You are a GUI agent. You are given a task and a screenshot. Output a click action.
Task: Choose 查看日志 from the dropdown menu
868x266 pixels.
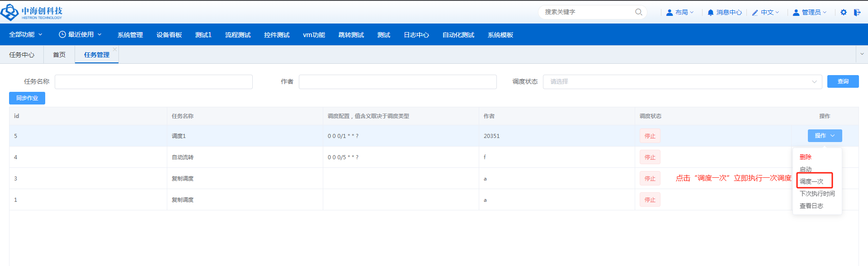pyautogui.click(x=811, y=206)
